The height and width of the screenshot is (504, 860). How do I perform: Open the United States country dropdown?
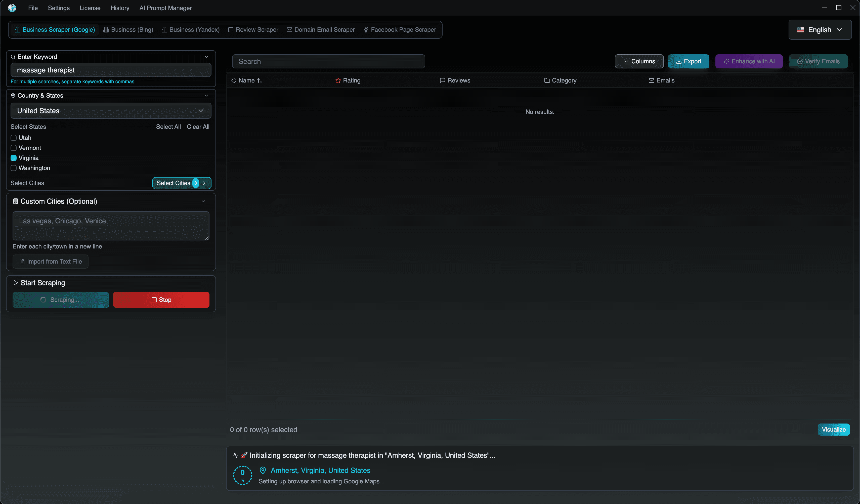click(111, 111)
